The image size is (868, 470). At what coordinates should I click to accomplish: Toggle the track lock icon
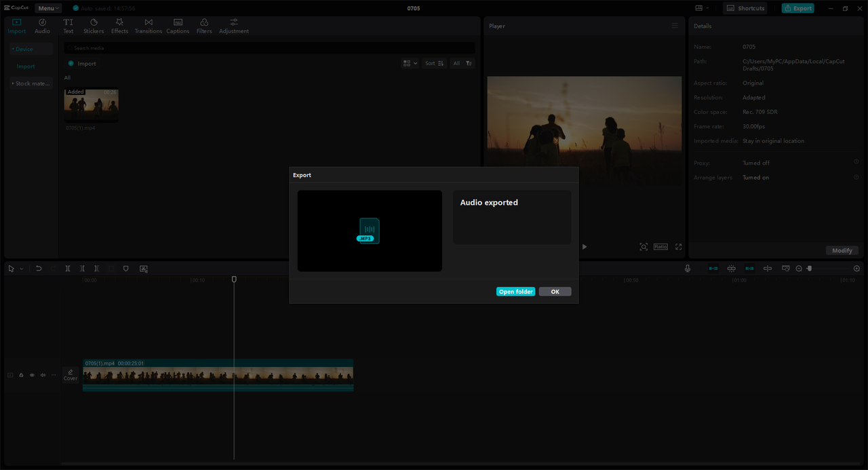tap(21, 375)
